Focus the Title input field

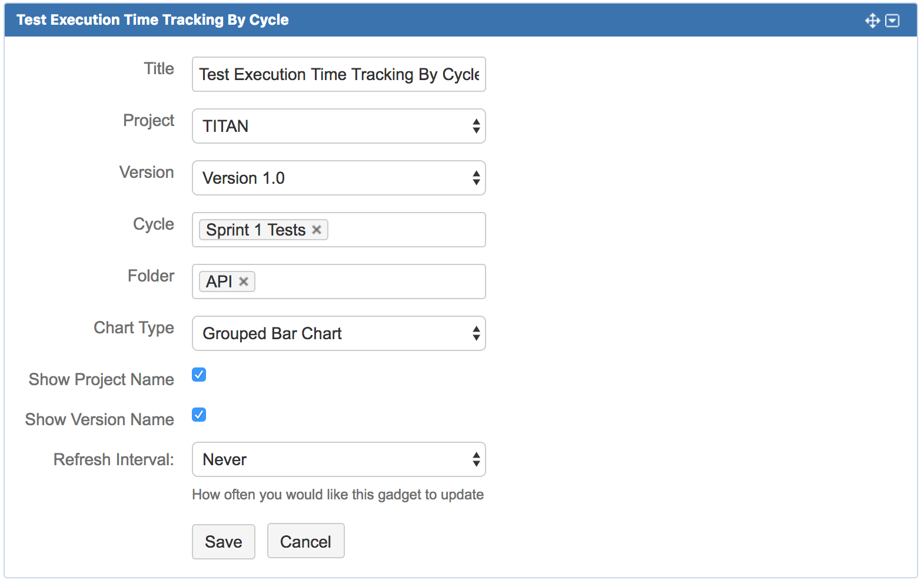[x=339, y=74]
